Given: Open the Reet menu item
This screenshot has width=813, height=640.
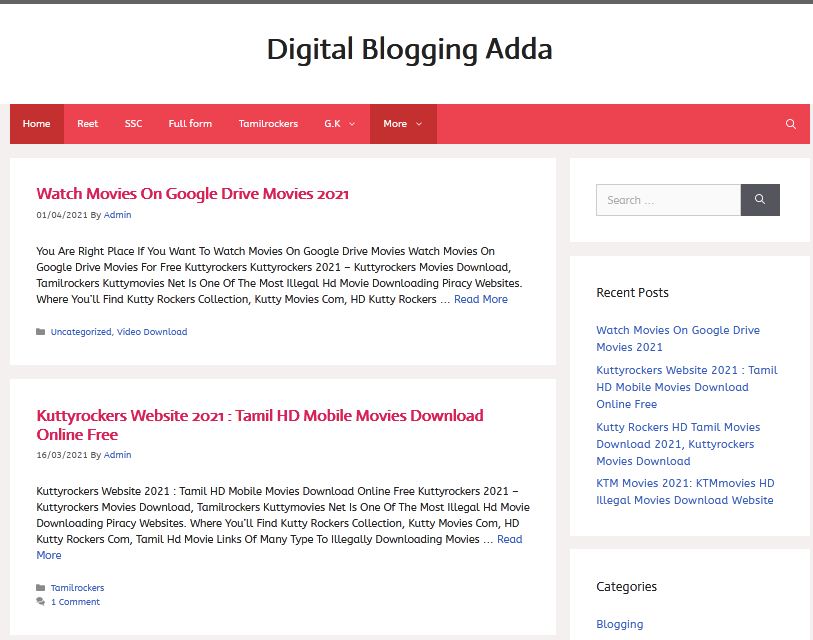Looking at the screenshot, I should tap(88, 124).
